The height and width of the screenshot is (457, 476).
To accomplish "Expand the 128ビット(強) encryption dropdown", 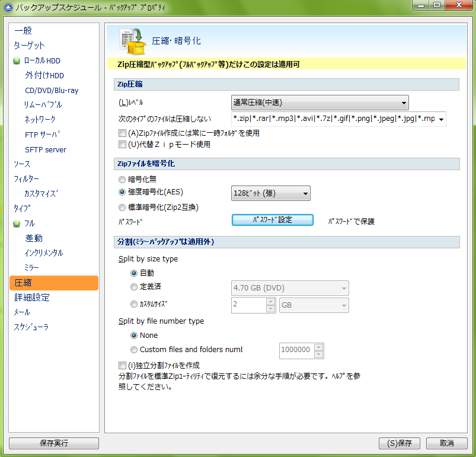I will coord(270,193).
